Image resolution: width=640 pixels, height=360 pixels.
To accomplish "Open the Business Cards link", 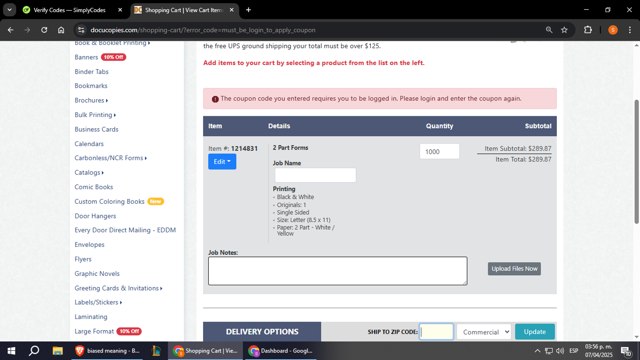I will tap(96, 129).
